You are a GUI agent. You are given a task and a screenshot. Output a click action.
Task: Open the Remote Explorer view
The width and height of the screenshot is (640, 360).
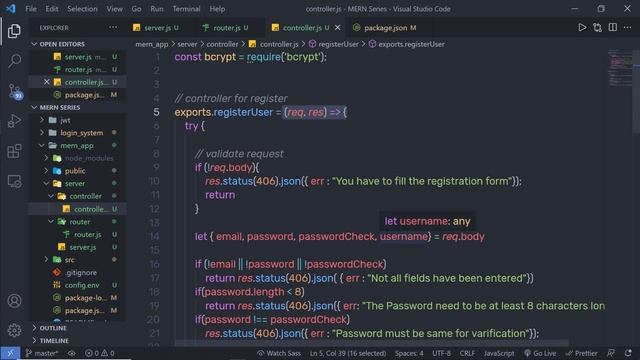(14, 181)
